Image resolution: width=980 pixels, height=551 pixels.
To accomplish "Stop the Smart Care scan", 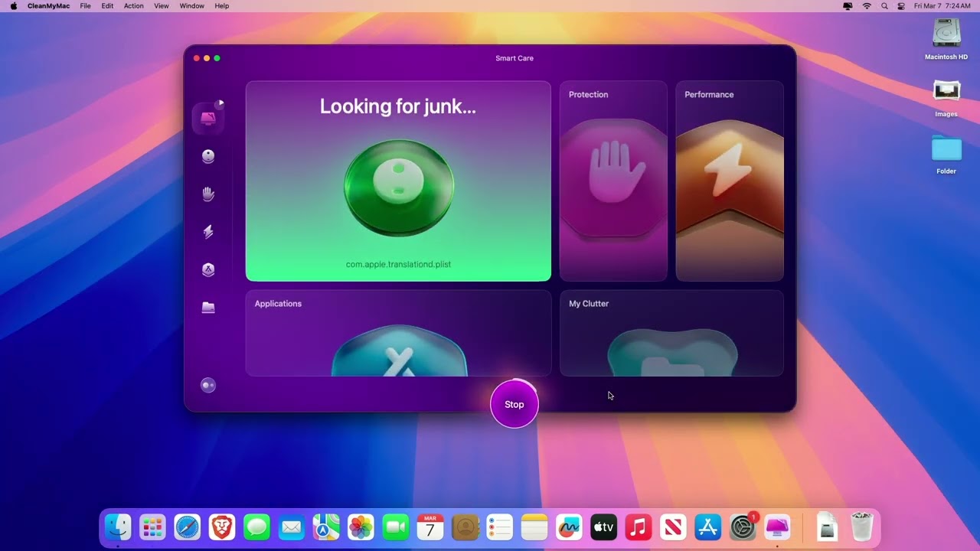I will pos(514,404).
